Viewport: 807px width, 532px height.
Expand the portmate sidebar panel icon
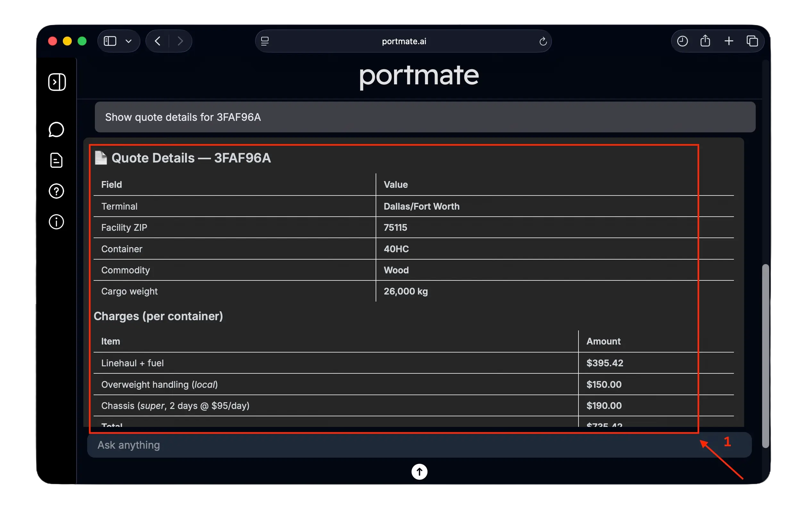point(57,82)
